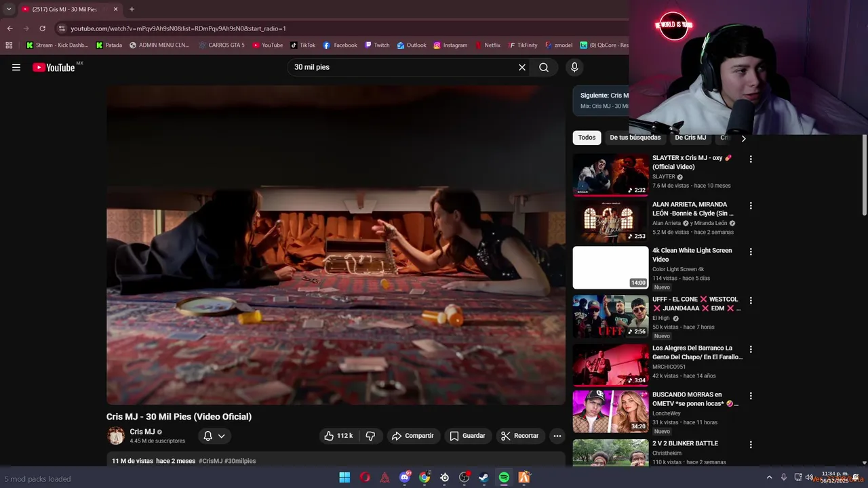Open options menu for BUSCANDO MORRAS en OMETV
868x488 pixels.
pyautogui.click(x=750, y=396)
